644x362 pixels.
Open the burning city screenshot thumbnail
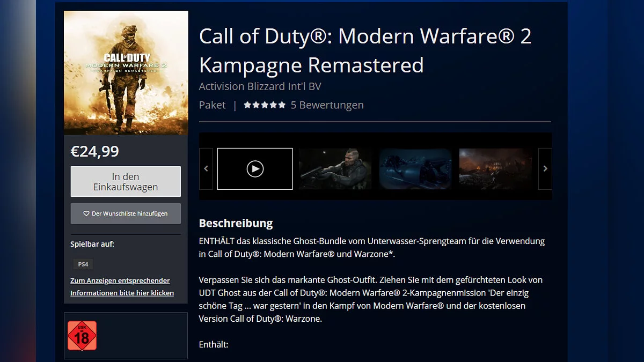pos(496,169)
